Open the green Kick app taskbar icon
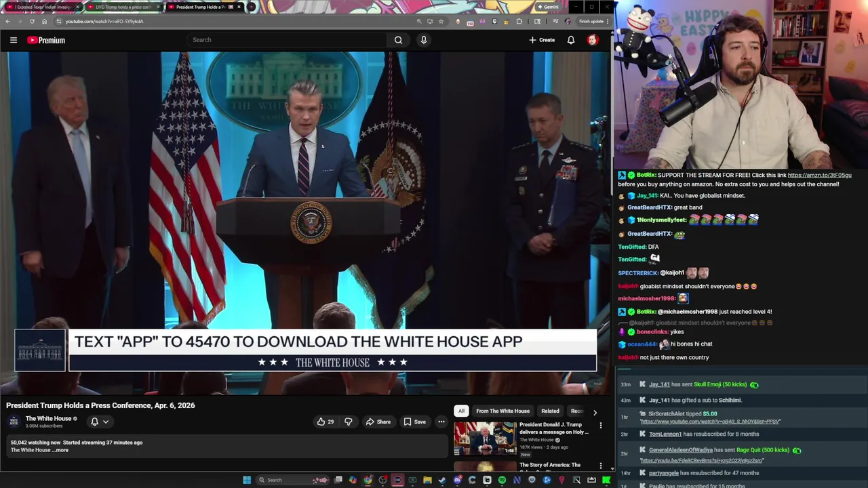This screenshot has width=868, height=488. coord(606,480)
